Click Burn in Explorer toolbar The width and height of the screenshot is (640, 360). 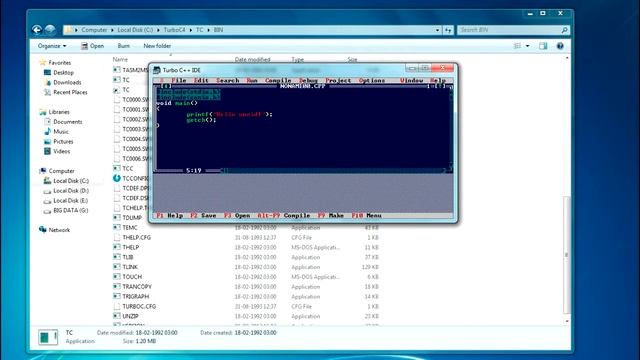123,46
